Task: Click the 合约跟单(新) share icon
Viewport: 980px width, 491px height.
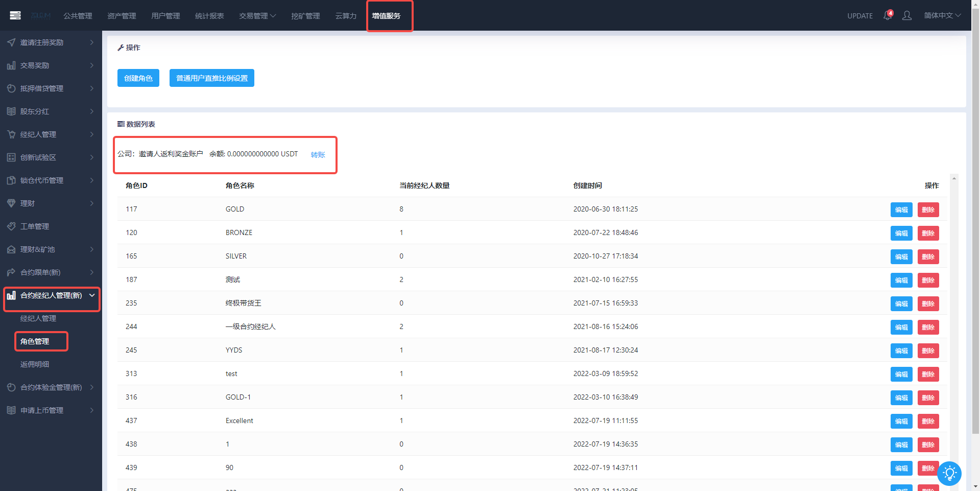Action: (11, 272)
